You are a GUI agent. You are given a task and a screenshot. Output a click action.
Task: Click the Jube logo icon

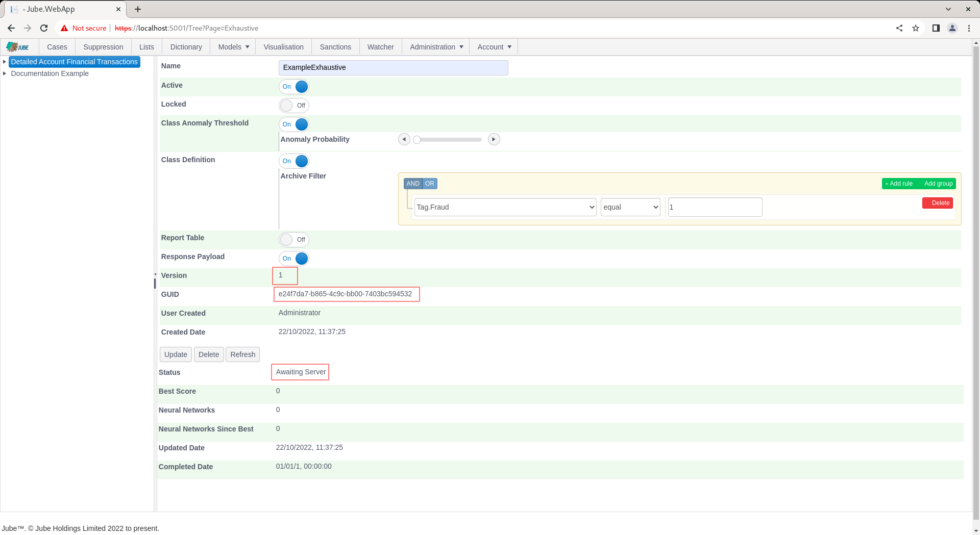(18, 47)
